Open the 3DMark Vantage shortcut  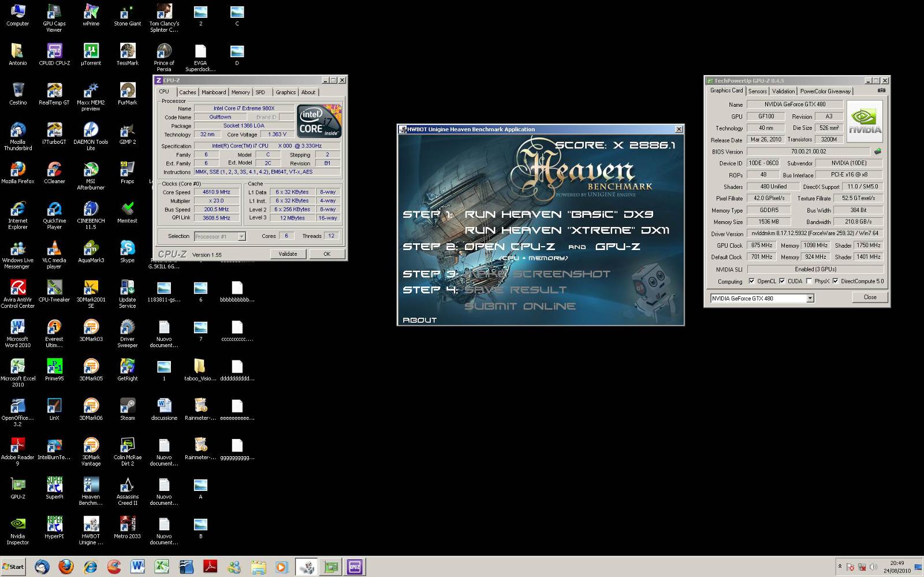pyautogui.click(x=91, y=452)
